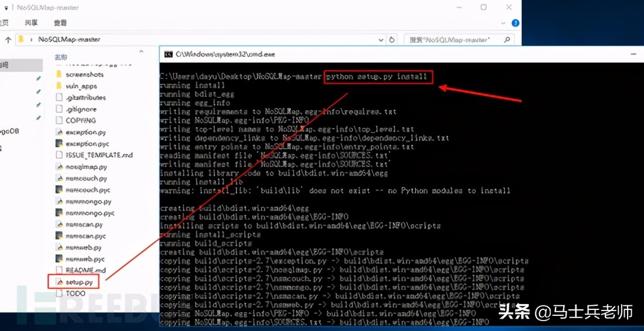Select the COPYING file icon

tap(59, 120)
